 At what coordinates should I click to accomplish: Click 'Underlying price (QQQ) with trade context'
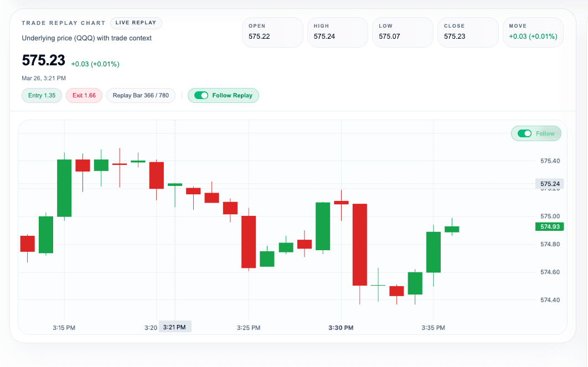tap(86, 38)
